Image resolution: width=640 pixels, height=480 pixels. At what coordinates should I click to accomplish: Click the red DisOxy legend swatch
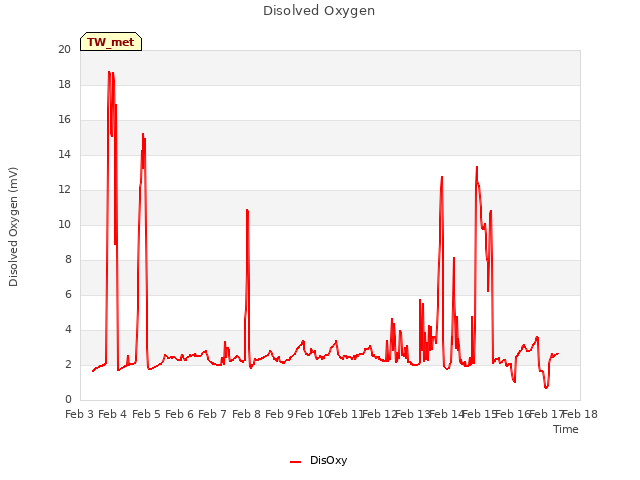click(x=296, y=462)
